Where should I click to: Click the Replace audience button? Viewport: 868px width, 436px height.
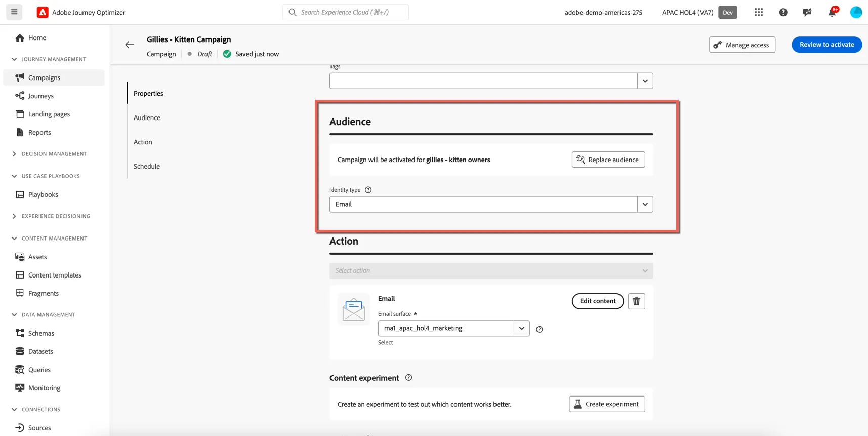[x=608, y=160]
